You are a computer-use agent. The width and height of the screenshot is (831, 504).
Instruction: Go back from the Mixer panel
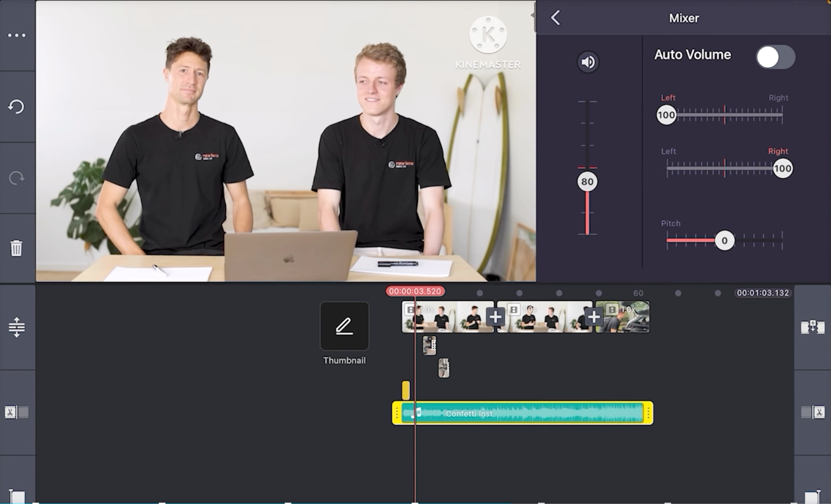[555, 18]
